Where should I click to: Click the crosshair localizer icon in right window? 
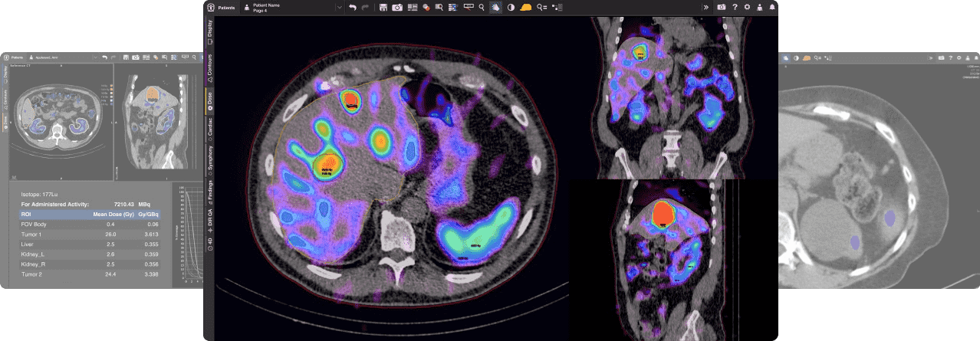(828, 57)
